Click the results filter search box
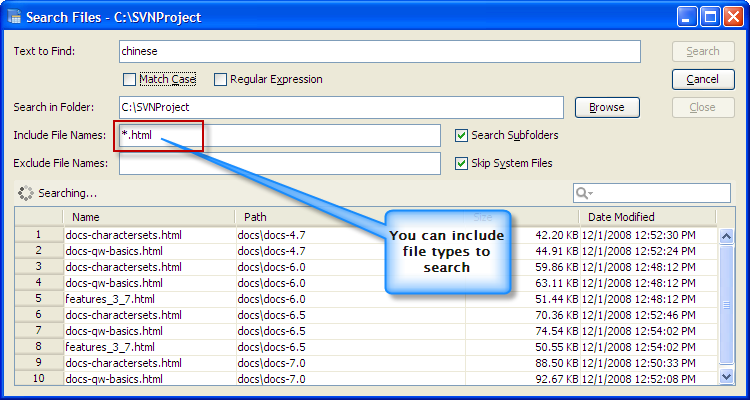This screenshot has height=400, width=750. [x=651, y=193]
